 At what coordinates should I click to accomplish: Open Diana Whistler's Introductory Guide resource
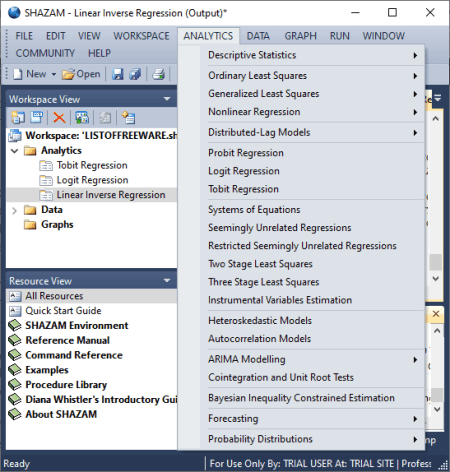101,399
